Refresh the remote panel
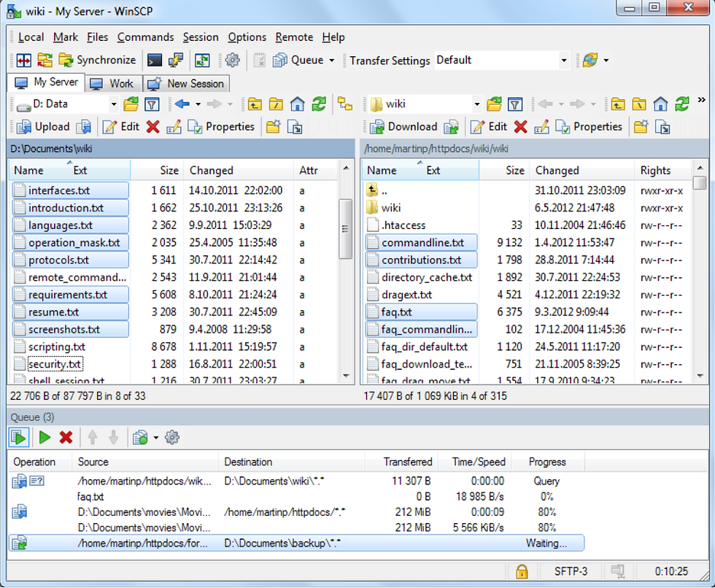 tap(681, 104)
